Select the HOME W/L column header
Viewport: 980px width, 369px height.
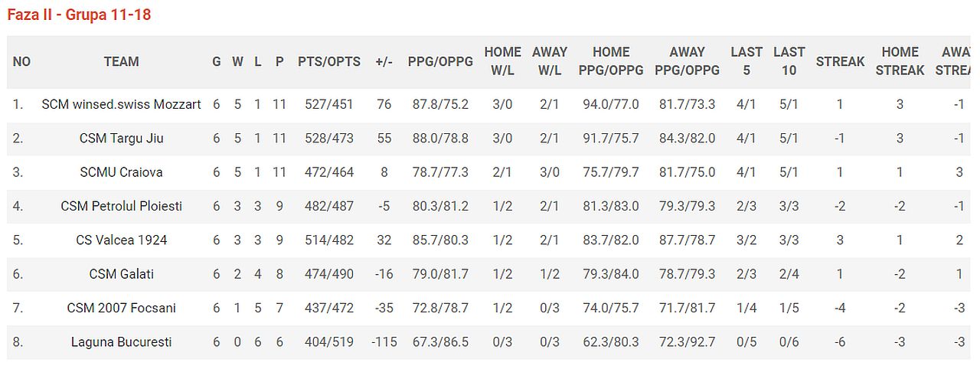tap(502, 61)
